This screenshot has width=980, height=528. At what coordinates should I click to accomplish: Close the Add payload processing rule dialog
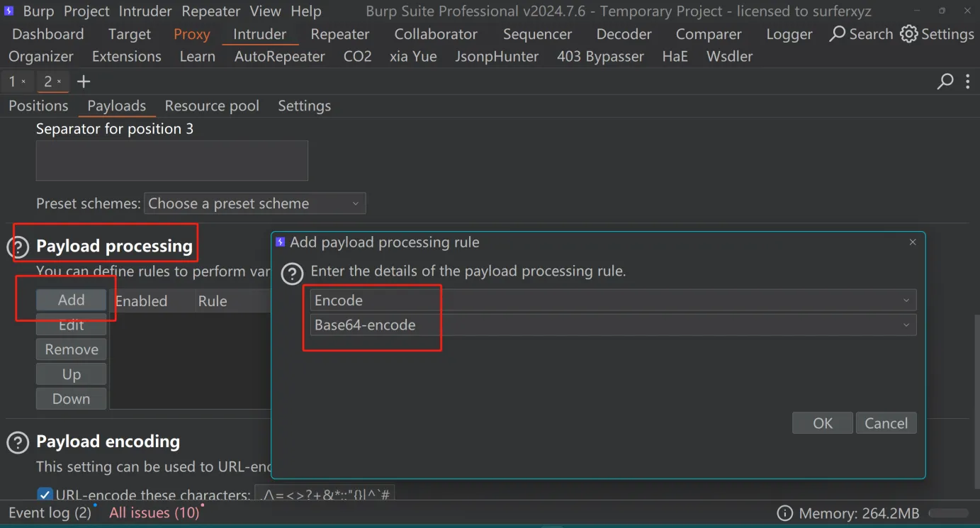click(x=913, y=242)
